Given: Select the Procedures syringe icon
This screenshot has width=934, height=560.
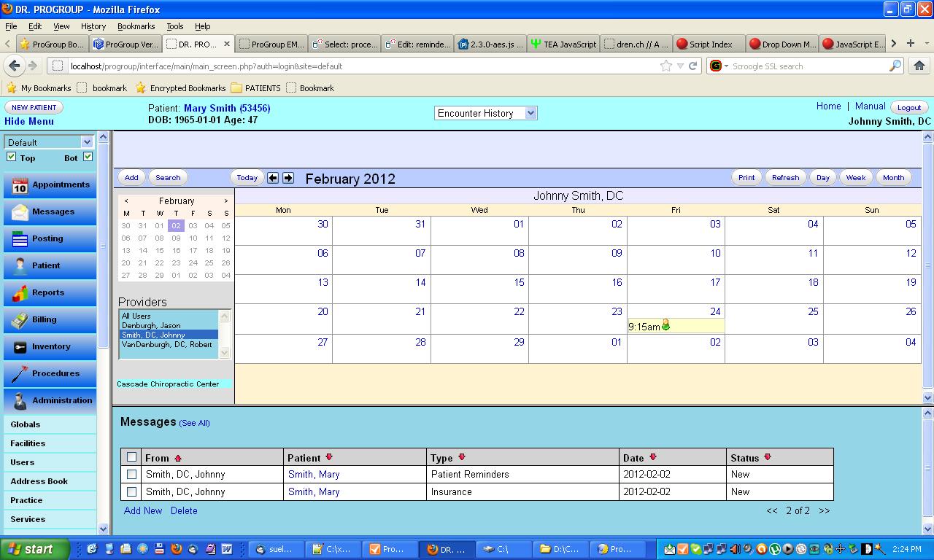Looking at the screenshot, I should pos(18,373).
